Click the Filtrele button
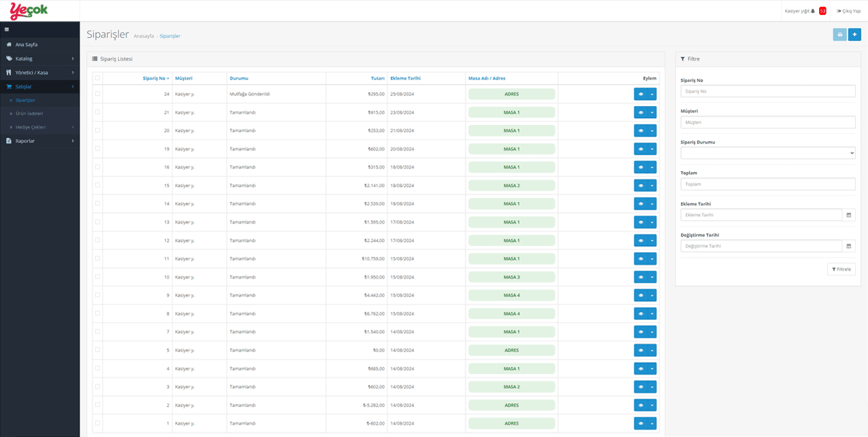 tap(841, 269)
